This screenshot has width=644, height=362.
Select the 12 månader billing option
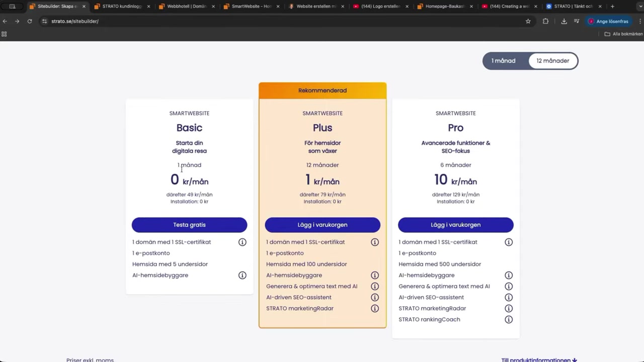point(553,61)
